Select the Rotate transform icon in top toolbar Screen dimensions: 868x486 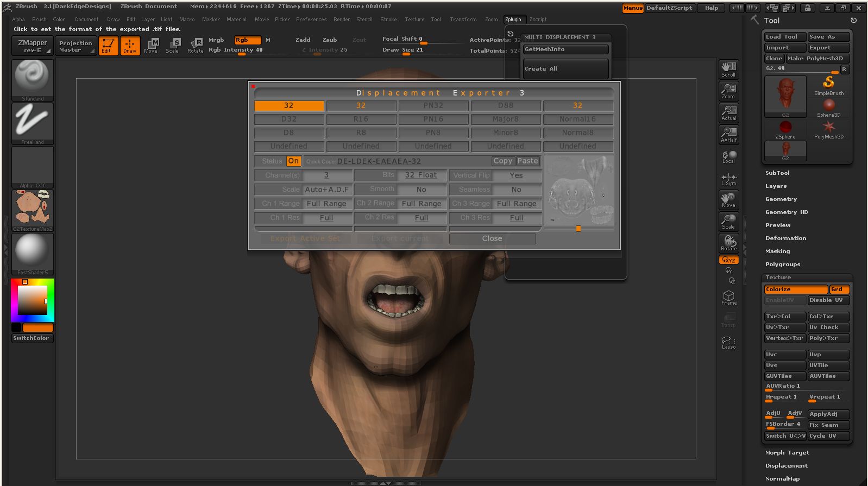[x=195, y=46]
